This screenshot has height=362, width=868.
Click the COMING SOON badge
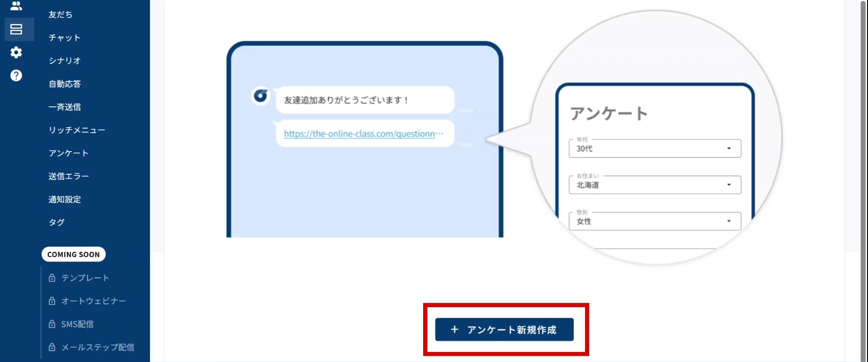point(74,254)
